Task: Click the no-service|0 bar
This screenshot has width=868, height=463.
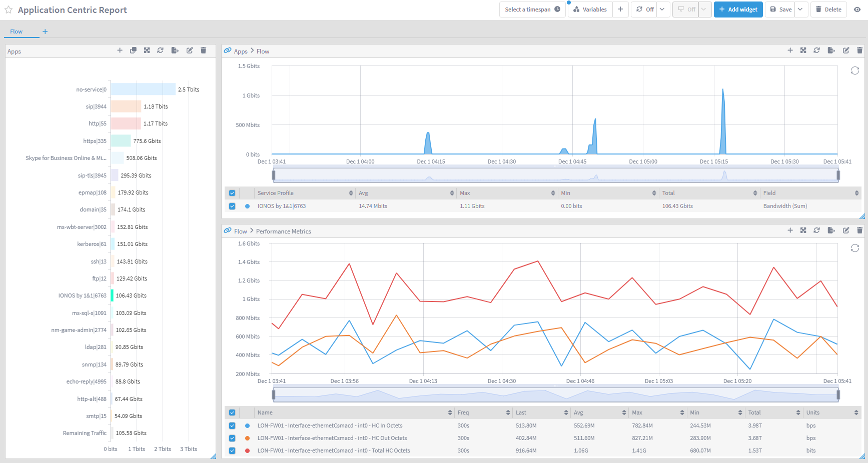Action: (143, 89)
